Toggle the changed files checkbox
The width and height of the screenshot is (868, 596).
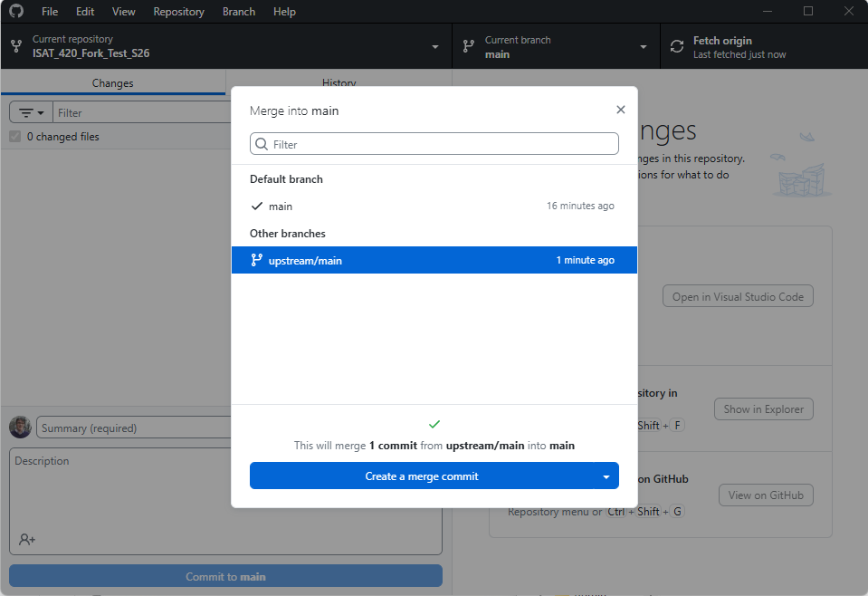14,137
